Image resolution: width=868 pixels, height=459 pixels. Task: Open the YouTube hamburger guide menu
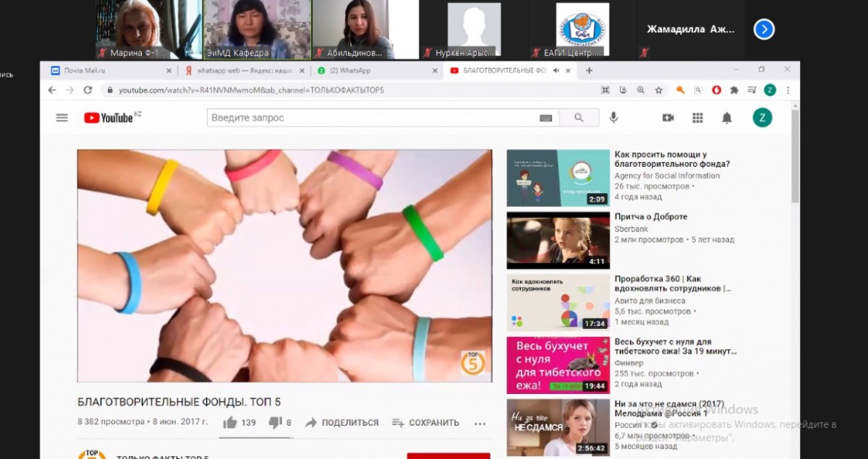click(x=62, y=118)
